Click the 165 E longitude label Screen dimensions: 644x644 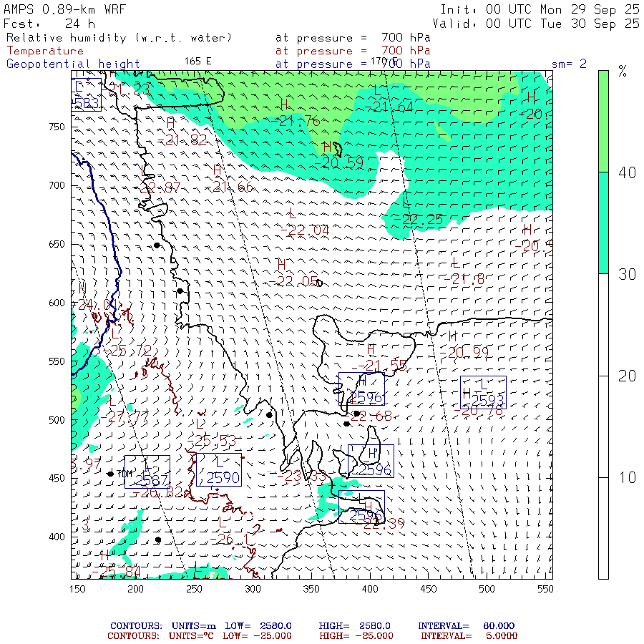197,61
